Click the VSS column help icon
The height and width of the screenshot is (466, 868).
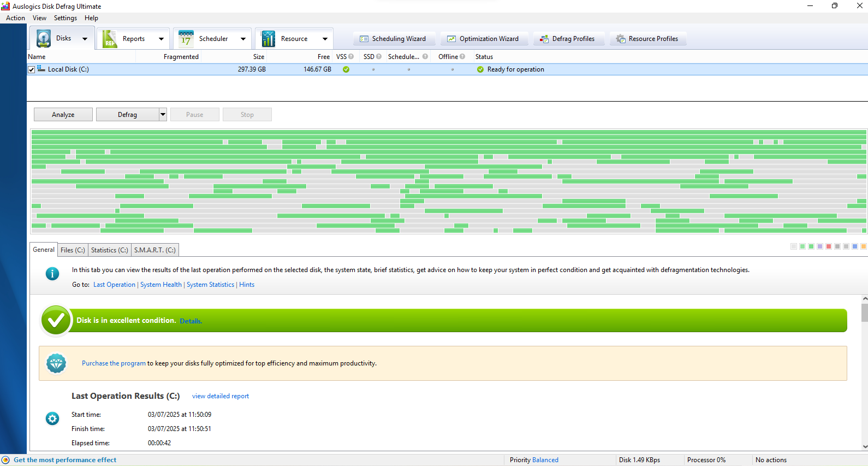[351, 56]
